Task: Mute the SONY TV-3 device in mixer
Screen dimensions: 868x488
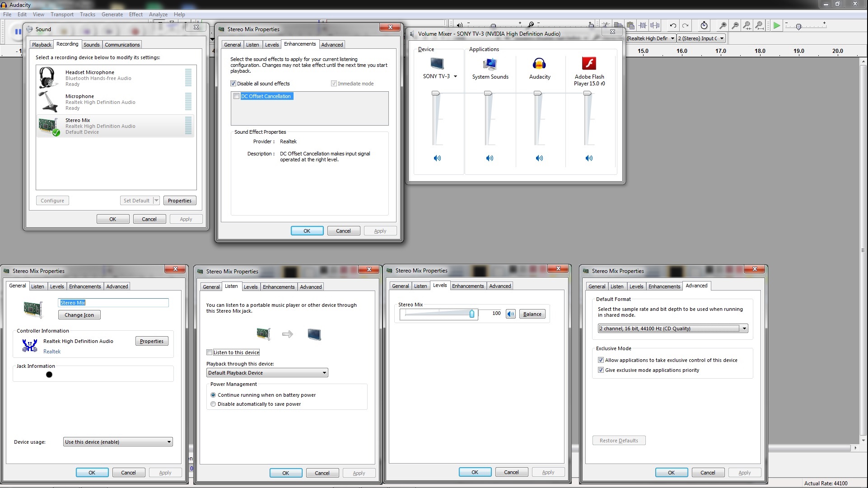Action: (x=437, y=158)
